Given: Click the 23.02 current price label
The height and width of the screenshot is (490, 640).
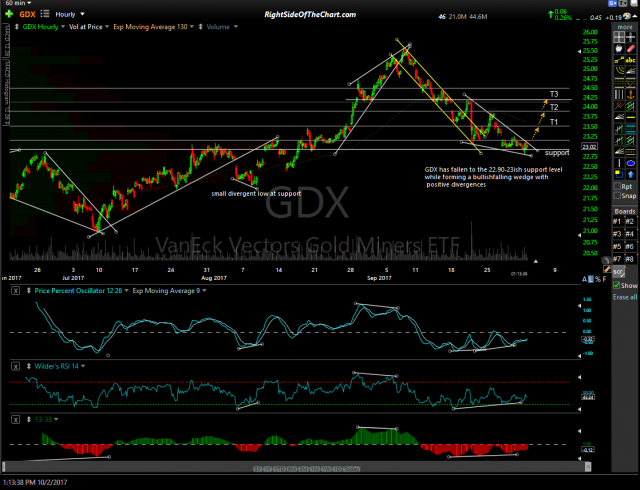Looking at the screenshot, I should pyautogui.click(x=589, y=146).
